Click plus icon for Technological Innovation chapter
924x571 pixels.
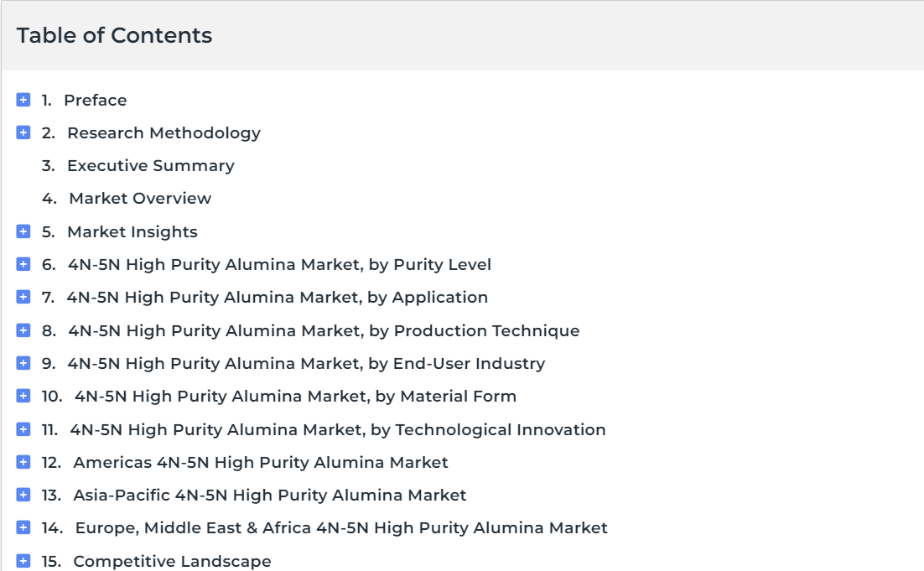click(x=23, y=429)
